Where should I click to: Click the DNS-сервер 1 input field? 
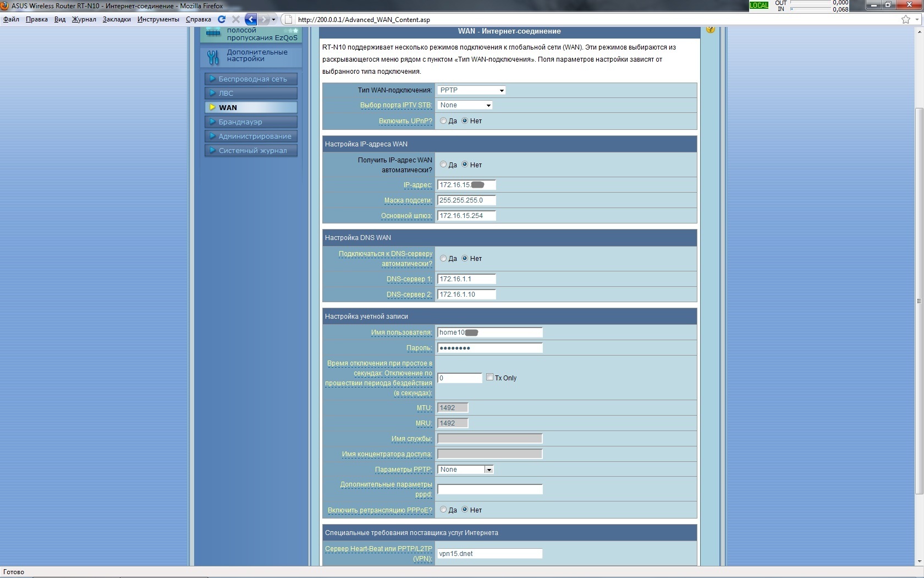pyautogui.click(x=466, y=279)
